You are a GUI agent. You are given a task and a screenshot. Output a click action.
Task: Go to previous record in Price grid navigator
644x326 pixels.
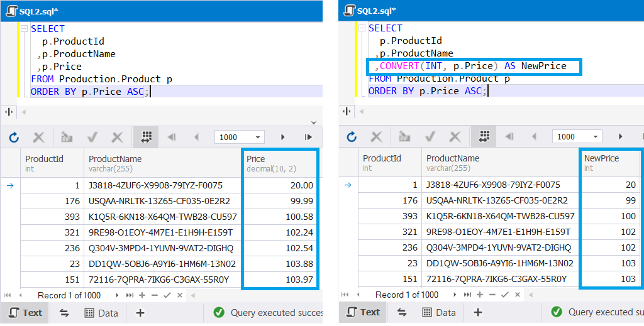pos(21,295)
